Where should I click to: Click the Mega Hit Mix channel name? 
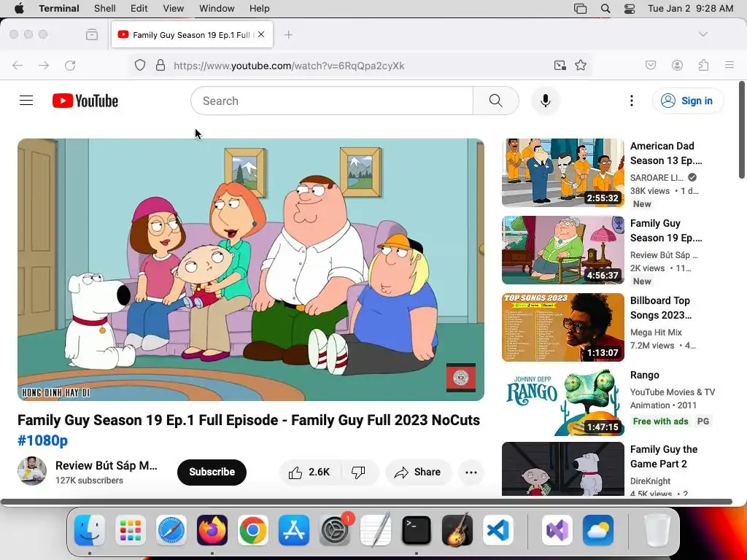click(x=656, y=332)
